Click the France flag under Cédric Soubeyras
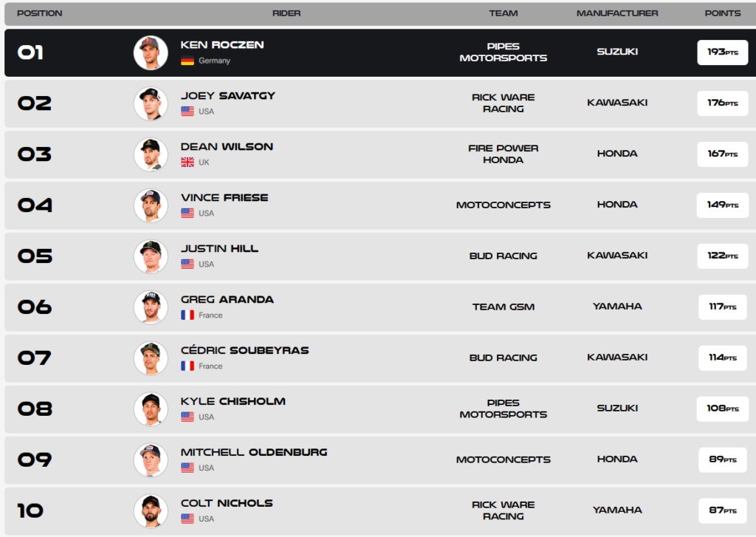 188,366
